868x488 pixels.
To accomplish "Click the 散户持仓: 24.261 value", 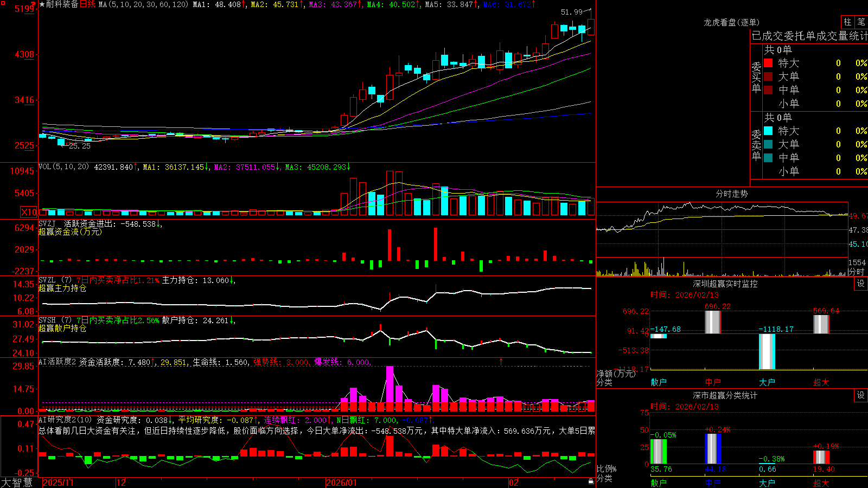I will tap(196, 320).
